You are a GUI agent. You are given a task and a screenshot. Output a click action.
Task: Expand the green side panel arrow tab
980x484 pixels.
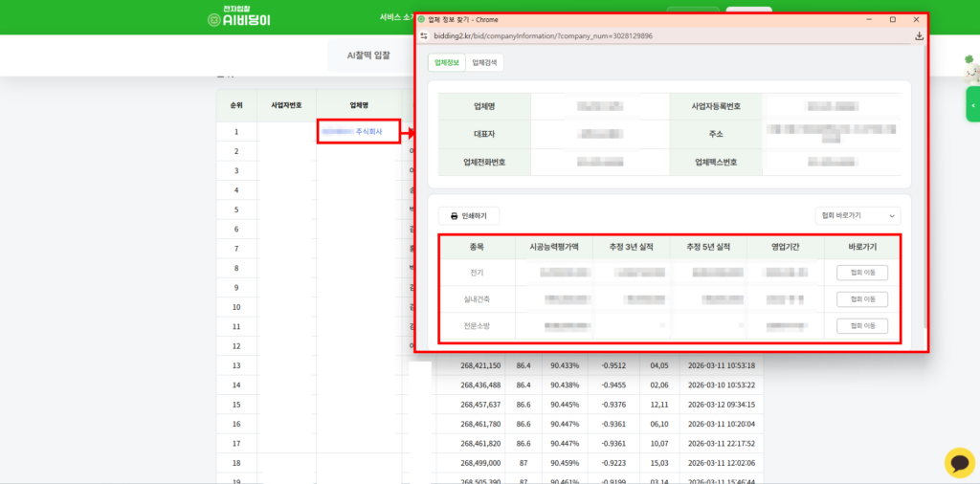click(972, 104)
